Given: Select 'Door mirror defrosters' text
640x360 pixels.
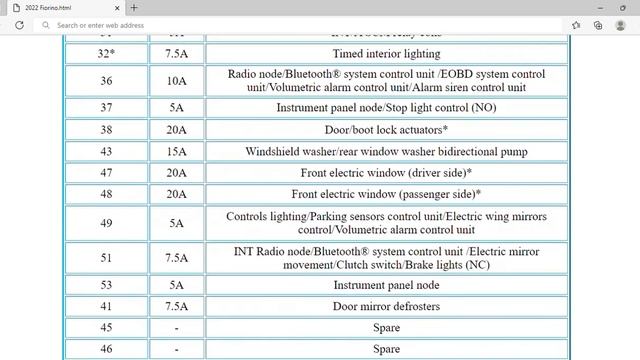Looking at the screenshot, I should (387, 306).
